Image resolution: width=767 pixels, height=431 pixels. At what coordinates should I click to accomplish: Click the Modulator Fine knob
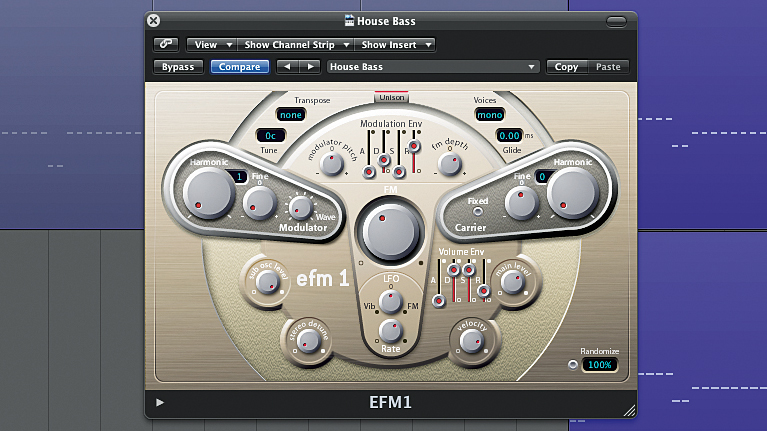[x=260, y=203]
